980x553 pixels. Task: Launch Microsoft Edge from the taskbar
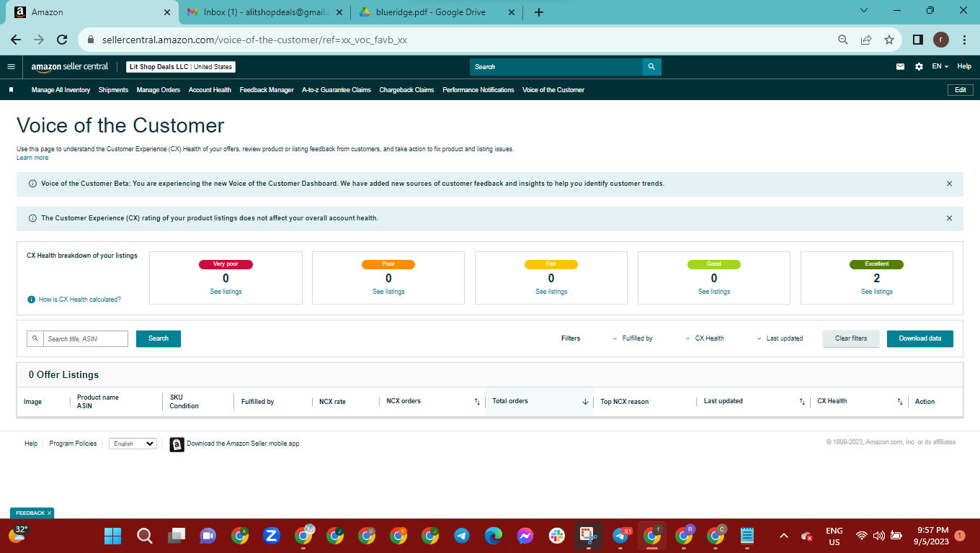[x=494, y=536]
